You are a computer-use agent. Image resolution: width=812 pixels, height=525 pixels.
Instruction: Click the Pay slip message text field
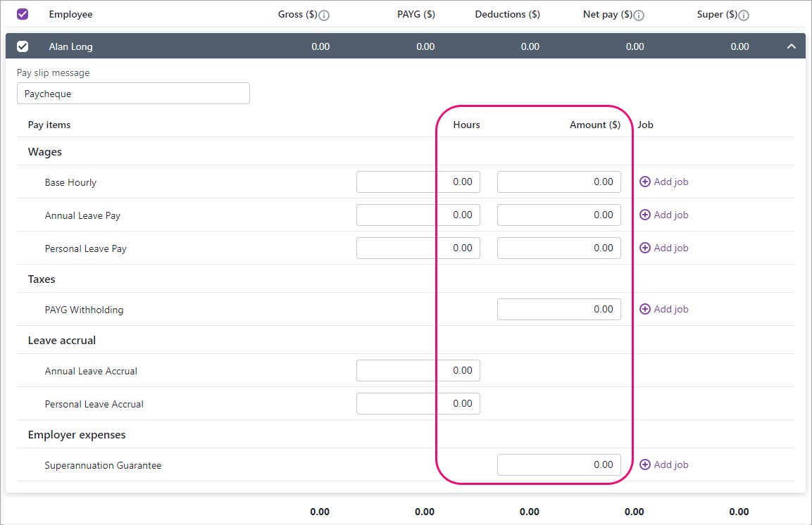click(x=133, y=93)
